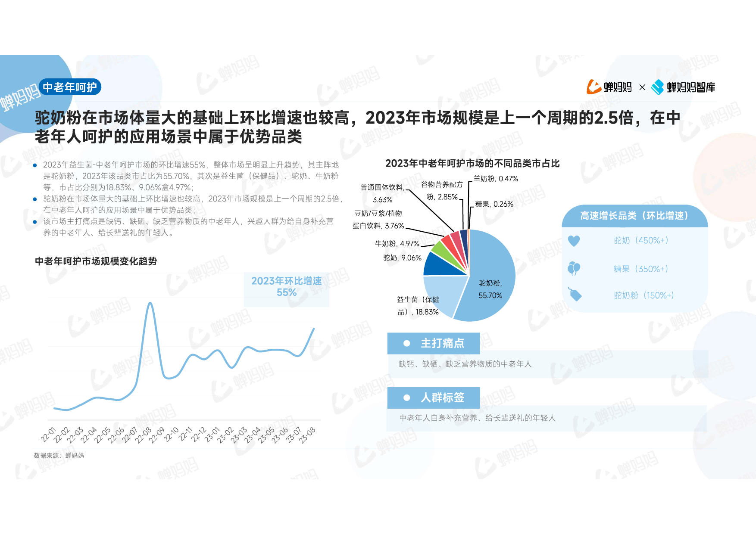Click the 主打痛点 label
This screenshot has height=534, width=756.
click(x=442, y=343)
